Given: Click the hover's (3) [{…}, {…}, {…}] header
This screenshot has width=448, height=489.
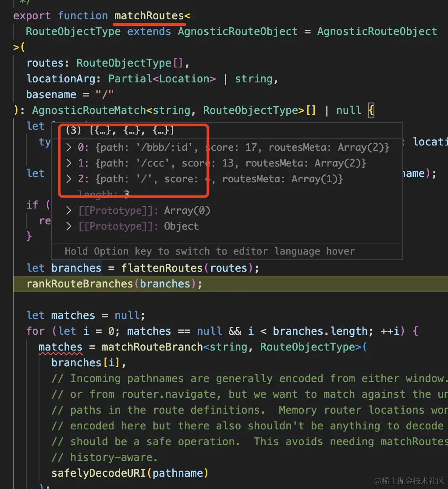Looking at the screenshot, I should [120, 131].
